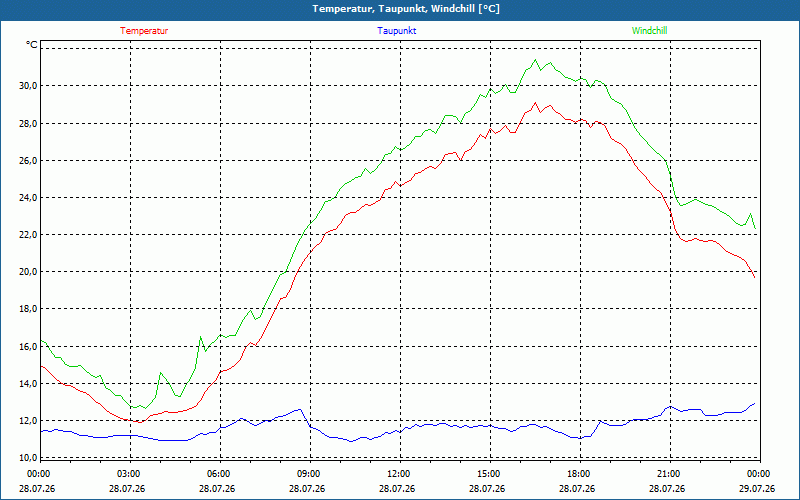The width and height of the screenshot is (800, 500).
Task: Click the '14,0' y-axis value
Action: 29,384
